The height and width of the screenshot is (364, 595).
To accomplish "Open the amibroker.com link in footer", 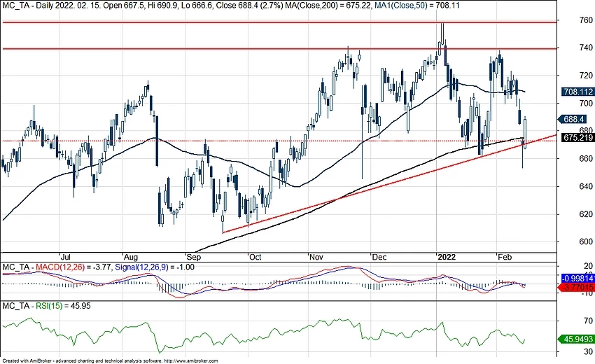I will pos(192,361).
